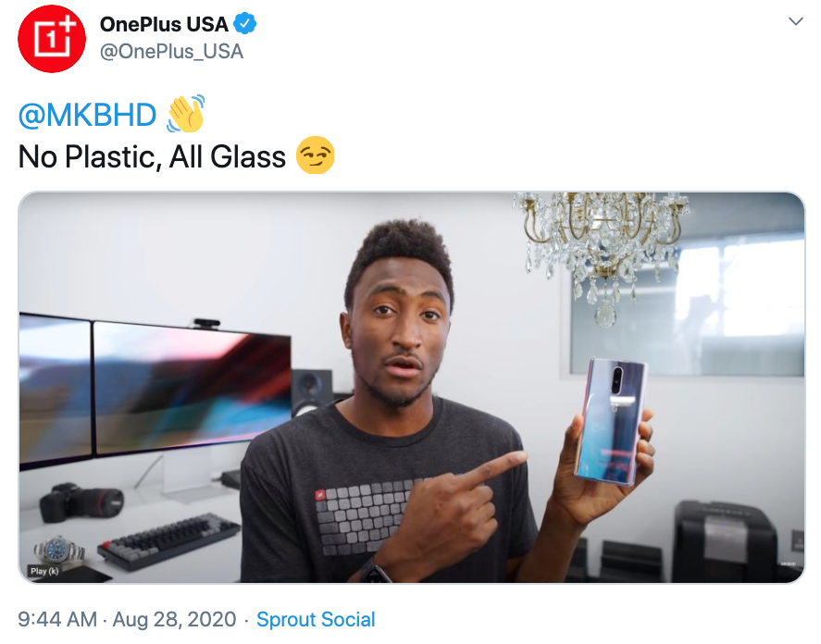Click the Play (k) tooltip label
The height and width of the screenshot is (644, 821).
tap(44, 571)
